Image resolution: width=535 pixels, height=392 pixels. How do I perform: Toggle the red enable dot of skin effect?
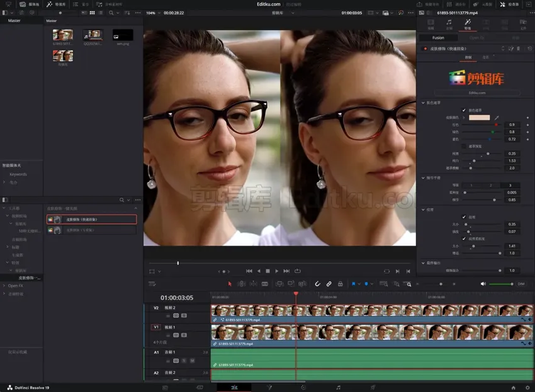point(425,49)
